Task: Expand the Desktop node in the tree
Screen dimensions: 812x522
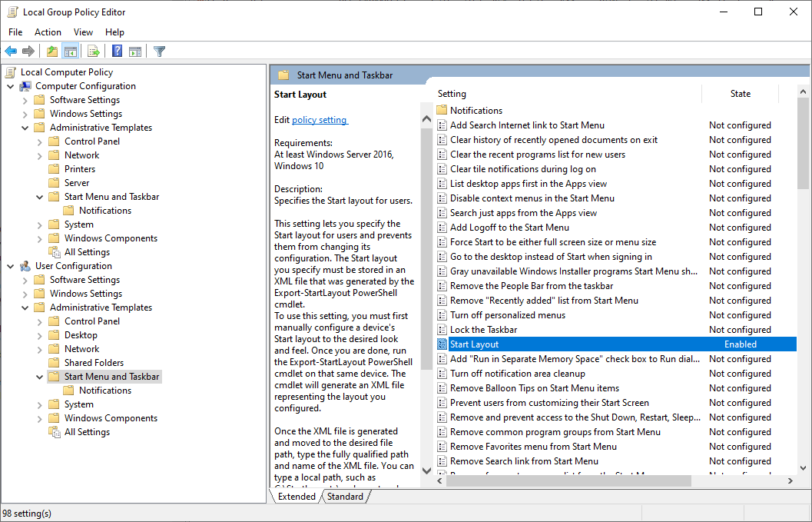Action: point(39,335)
